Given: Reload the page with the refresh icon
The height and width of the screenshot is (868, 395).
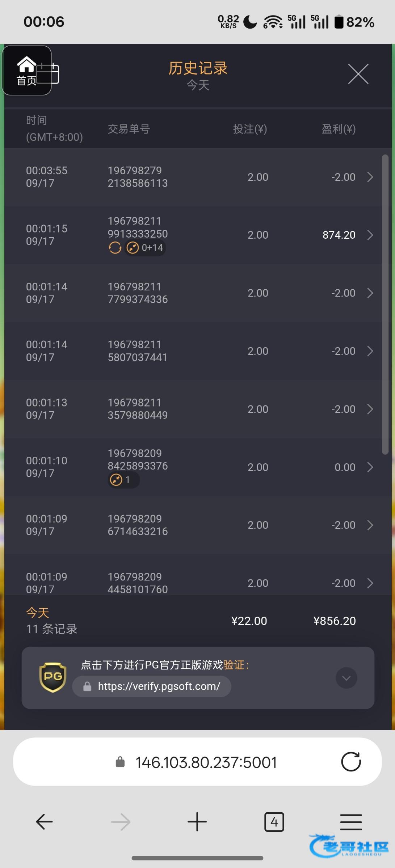Looking at the screenshot, I should tap(351, 762).
